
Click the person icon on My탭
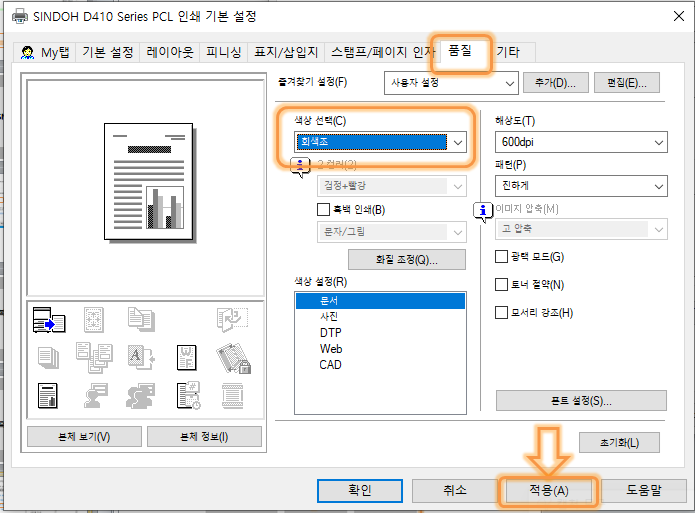(27, 53)
